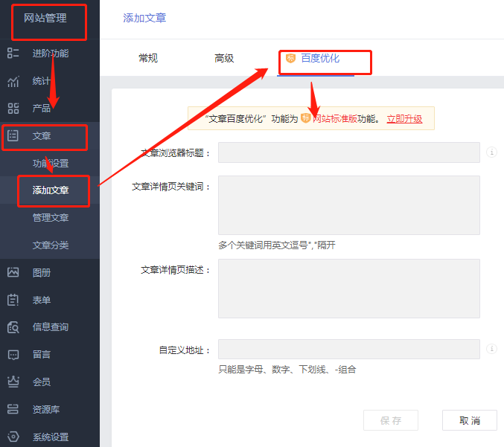Click the 自定义地址 input field
Viewport: 504px width, 447px height.
[349, 349]
